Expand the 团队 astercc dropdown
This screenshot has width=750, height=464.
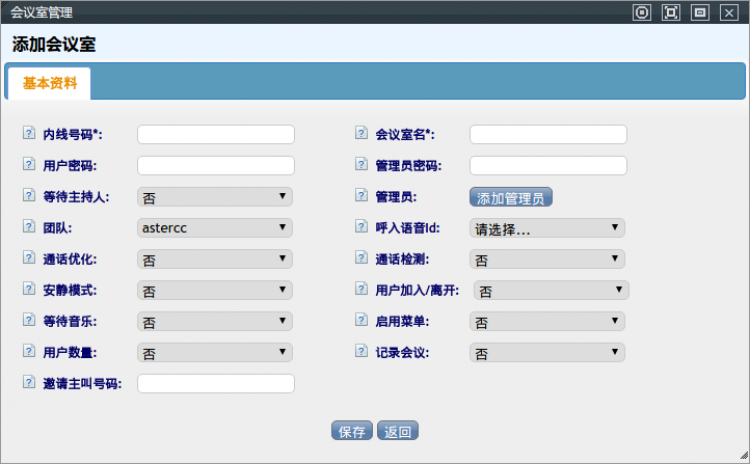215,228
